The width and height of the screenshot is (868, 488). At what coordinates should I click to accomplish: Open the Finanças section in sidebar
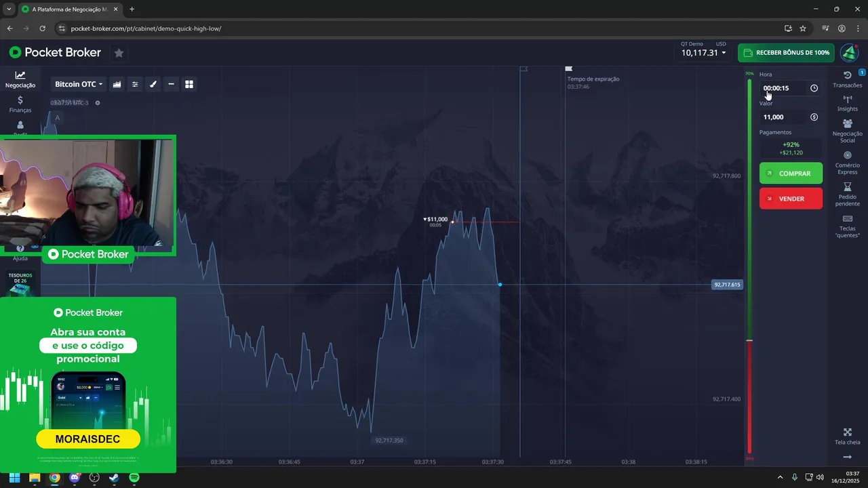[x=20, y=104]
